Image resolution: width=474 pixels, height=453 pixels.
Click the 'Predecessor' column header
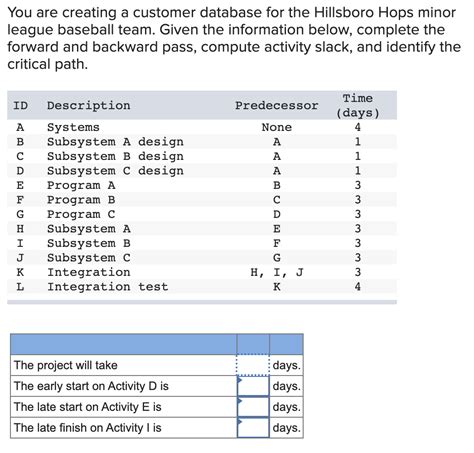click(277, 105)
